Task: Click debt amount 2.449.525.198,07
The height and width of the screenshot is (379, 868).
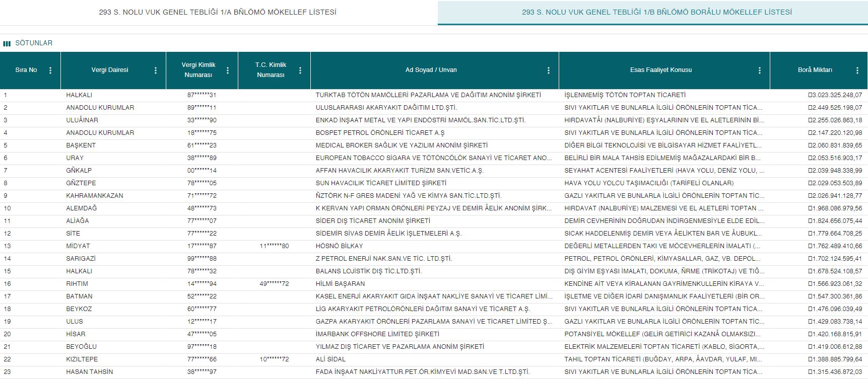Action: click(x=835, y=108)
